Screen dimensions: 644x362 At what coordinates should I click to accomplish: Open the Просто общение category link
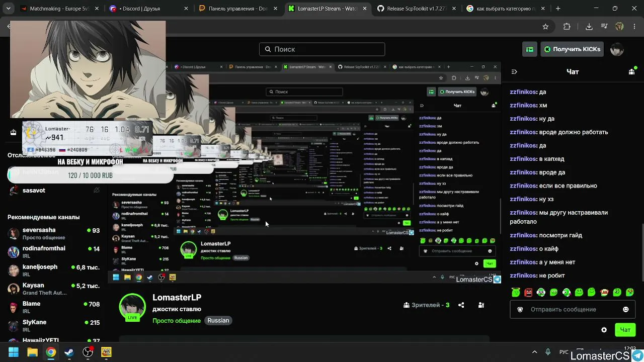177,321
